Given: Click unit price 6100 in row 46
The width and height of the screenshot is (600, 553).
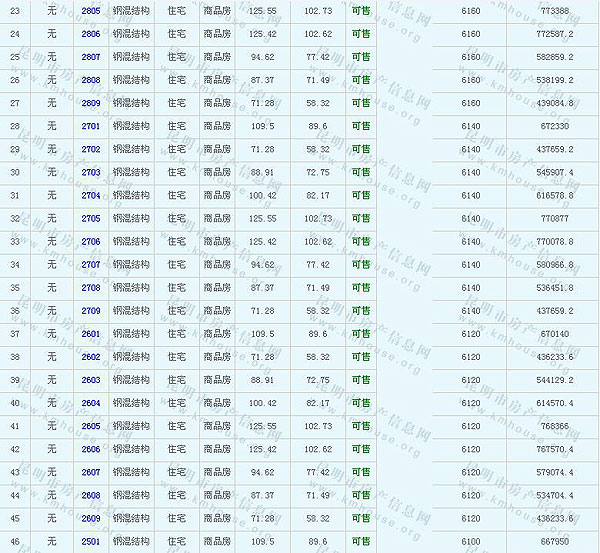Looking at the screenshot, I should pos(470,540).
